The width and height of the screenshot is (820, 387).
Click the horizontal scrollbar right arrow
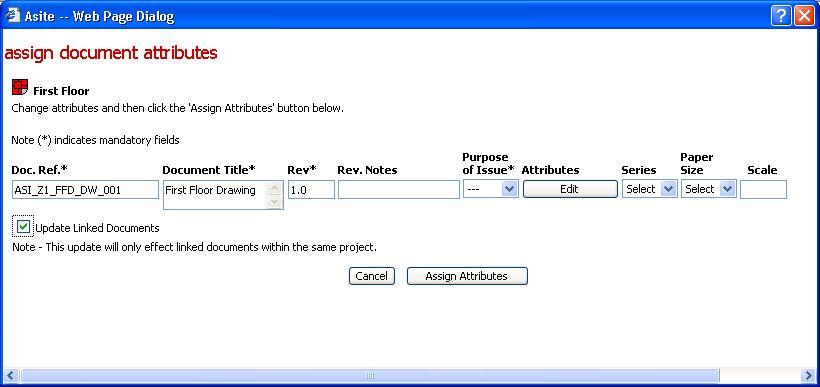808,375
